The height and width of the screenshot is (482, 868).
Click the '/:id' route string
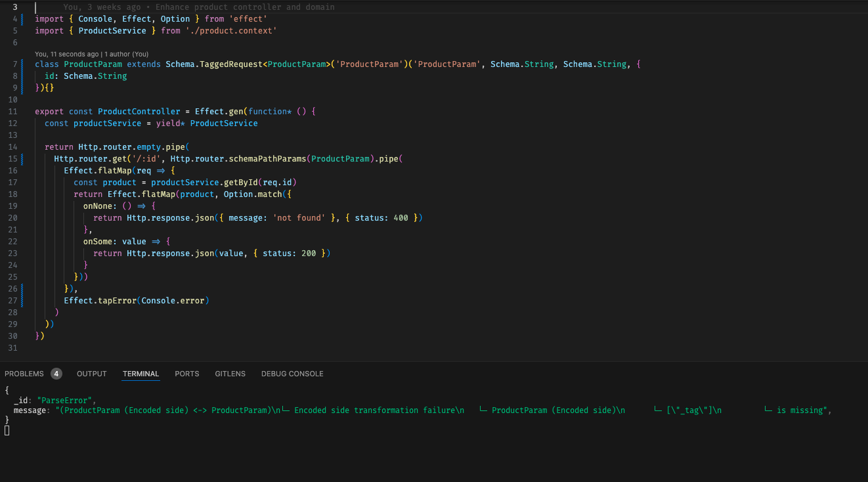[x=146, y=159]
